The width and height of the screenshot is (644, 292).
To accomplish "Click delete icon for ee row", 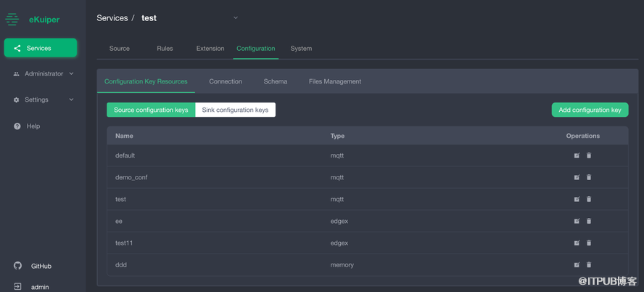I will pos(589,221).
